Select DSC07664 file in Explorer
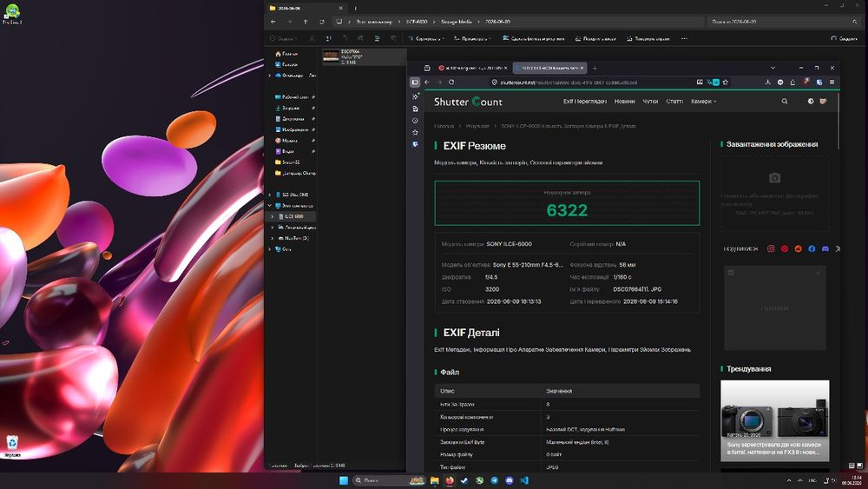The image size is (868, 489). pos(364,57)
